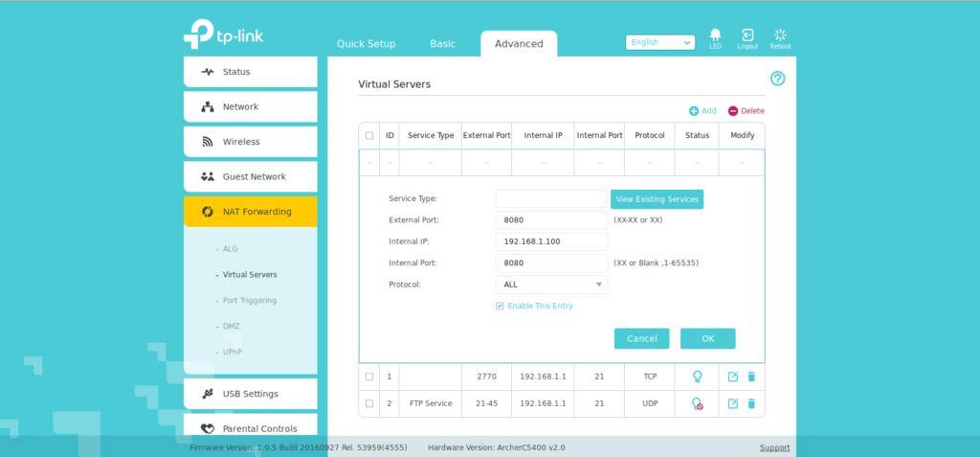This screenshot has height=457, width=980.
Task: Toggle status bulb icon for entry 1
Action: pos(698,377)
